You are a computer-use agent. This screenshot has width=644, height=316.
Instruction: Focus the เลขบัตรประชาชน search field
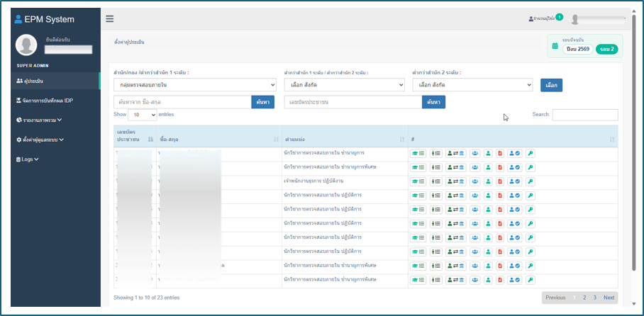point(352,102)
